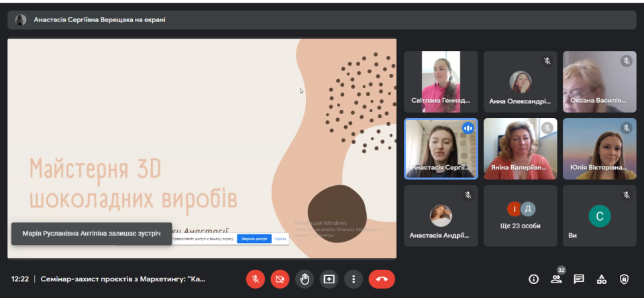Select Яніна Валеріївн... video tile

coord(521,149)
